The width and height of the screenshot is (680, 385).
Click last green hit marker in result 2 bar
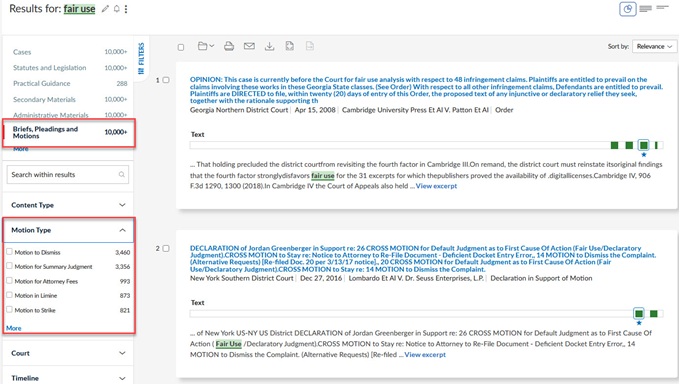tap(654, 313)
